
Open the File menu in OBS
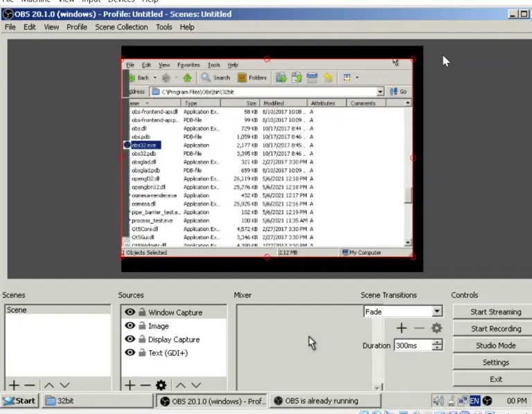point(10,27)
